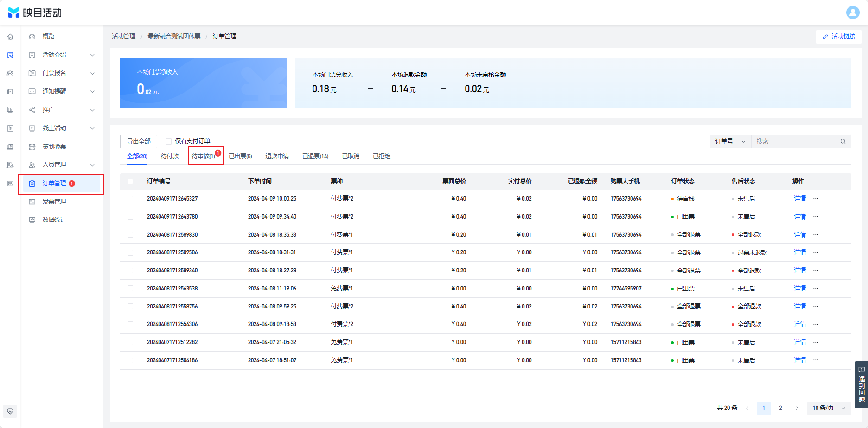Switch to 已拒绝 tab
The height and width of the screenshot is (428, 868).
[x=382, y=157]
